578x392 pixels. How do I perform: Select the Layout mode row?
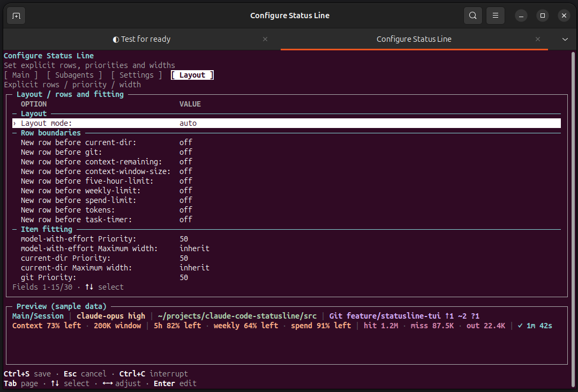(x=287, y=123)
